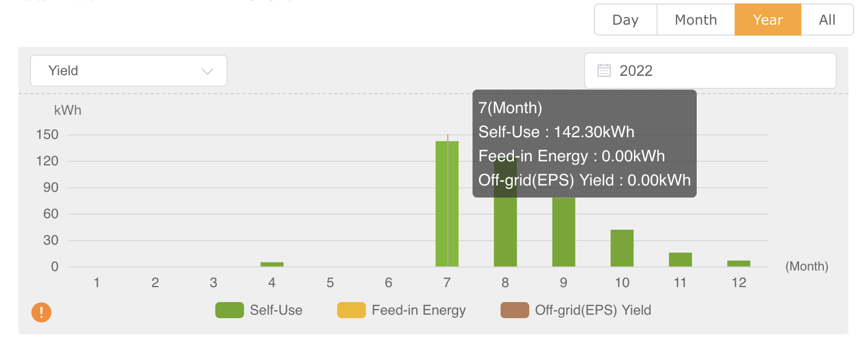This screenshot has width=868, height=348.
Task: Click the chevron arrow in Yield selector
Action: pyautogui.click(x=208, y=71)
